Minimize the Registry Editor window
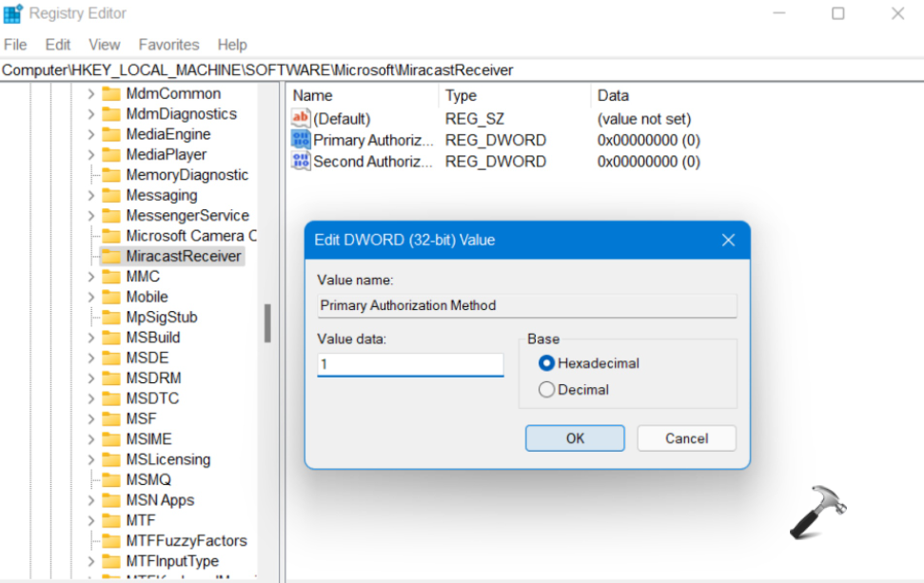This screenshot has height=583, width=924. 779,13
